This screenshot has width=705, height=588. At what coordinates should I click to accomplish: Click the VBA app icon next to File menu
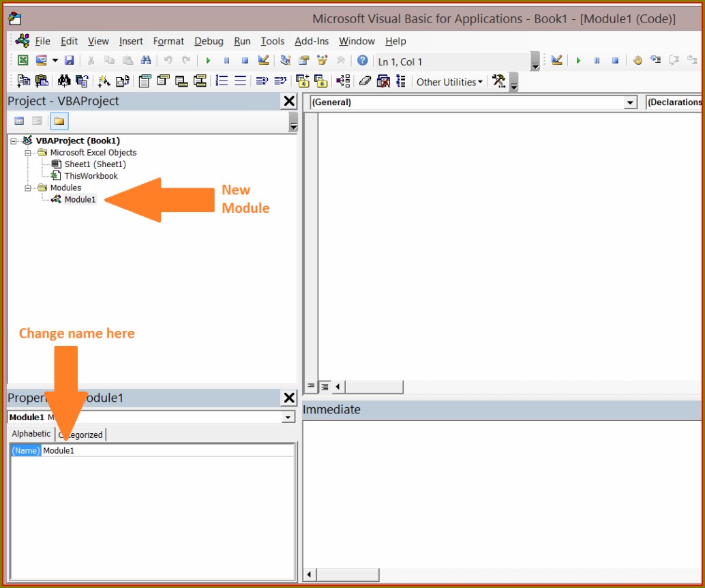tap(22, 40)
